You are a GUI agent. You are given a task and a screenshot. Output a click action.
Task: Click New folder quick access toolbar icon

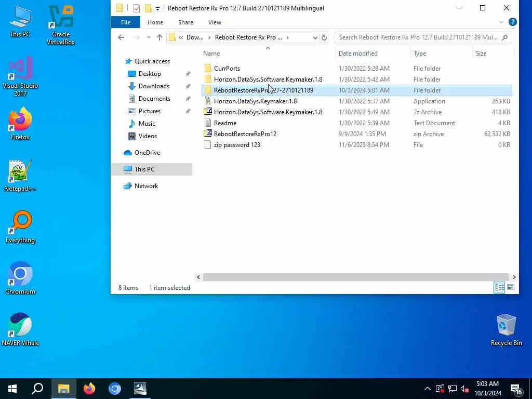pyautogui.click(x=148, y=8)
